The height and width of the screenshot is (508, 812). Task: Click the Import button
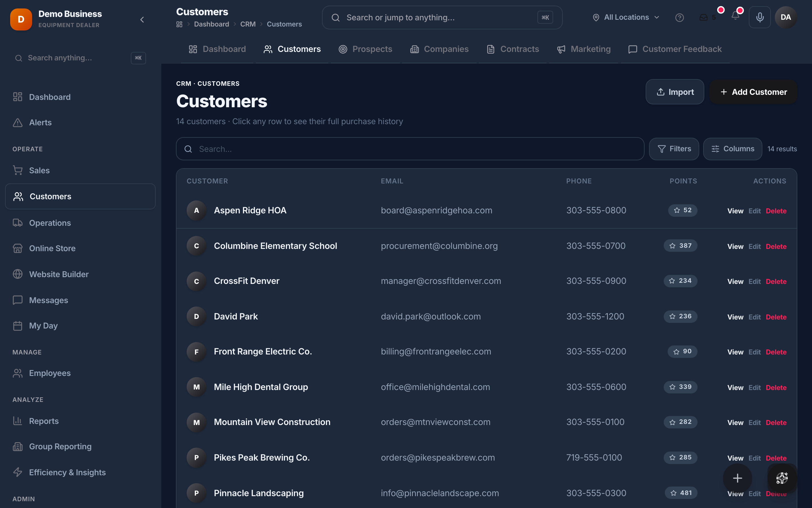(x=675, y=92)
